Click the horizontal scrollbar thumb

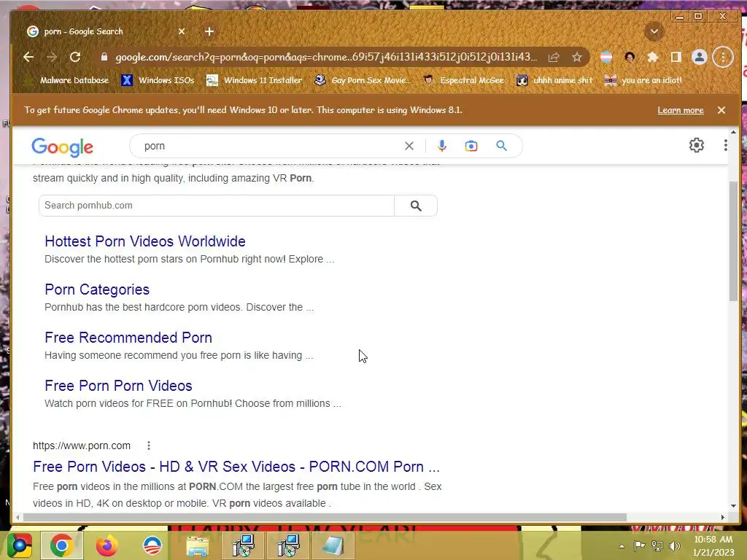click(325, 517)
